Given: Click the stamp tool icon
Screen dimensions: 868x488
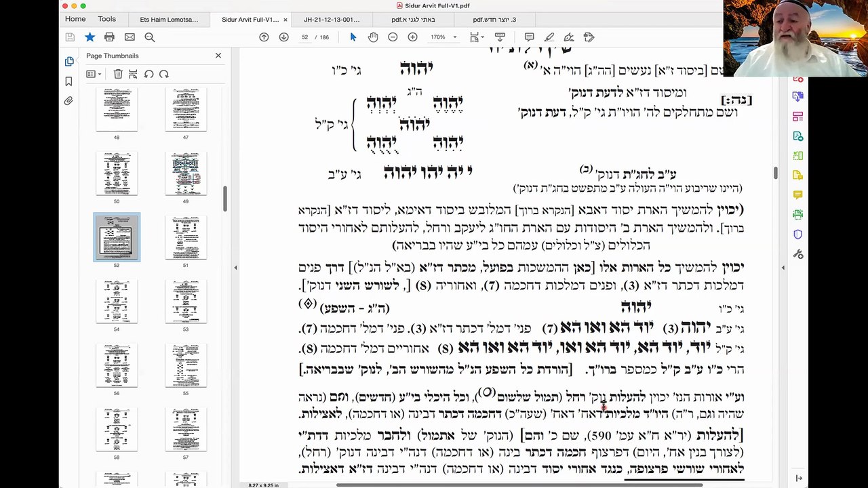Looking at the screenshot, I should point(589,37).
